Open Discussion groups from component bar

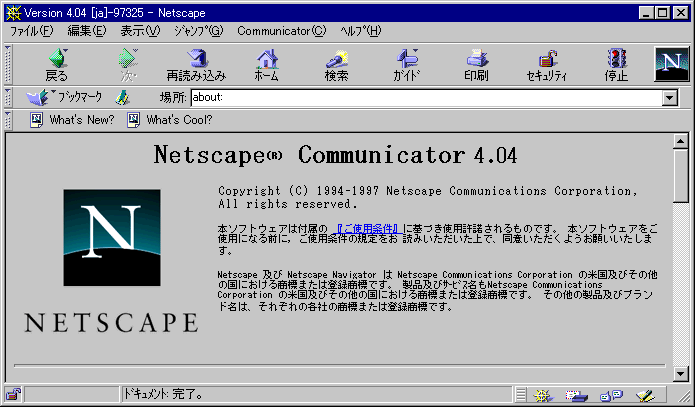click(611, 395)
